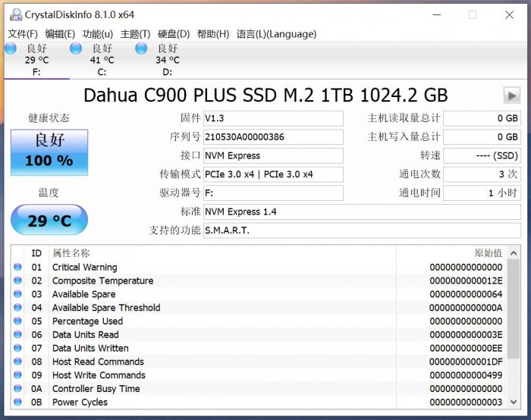Open the 主题(T) menu
This screenshot has height=420, width=531.
click(135, 34)
